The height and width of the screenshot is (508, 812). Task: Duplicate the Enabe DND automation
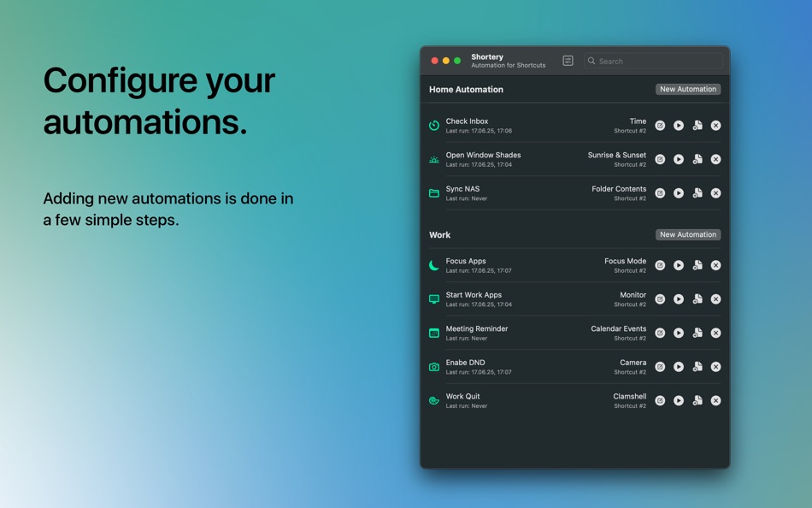(x=697, y=367)
